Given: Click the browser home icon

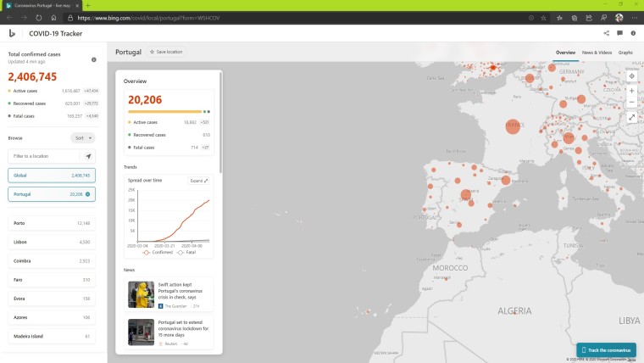Looking at the screenshot, I should pos(53,18).
